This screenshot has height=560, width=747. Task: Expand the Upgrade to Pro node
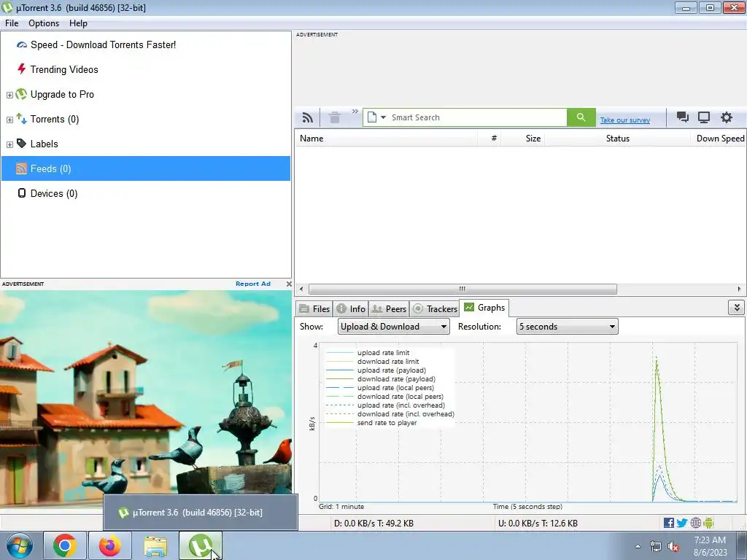[x=9, y=95]
